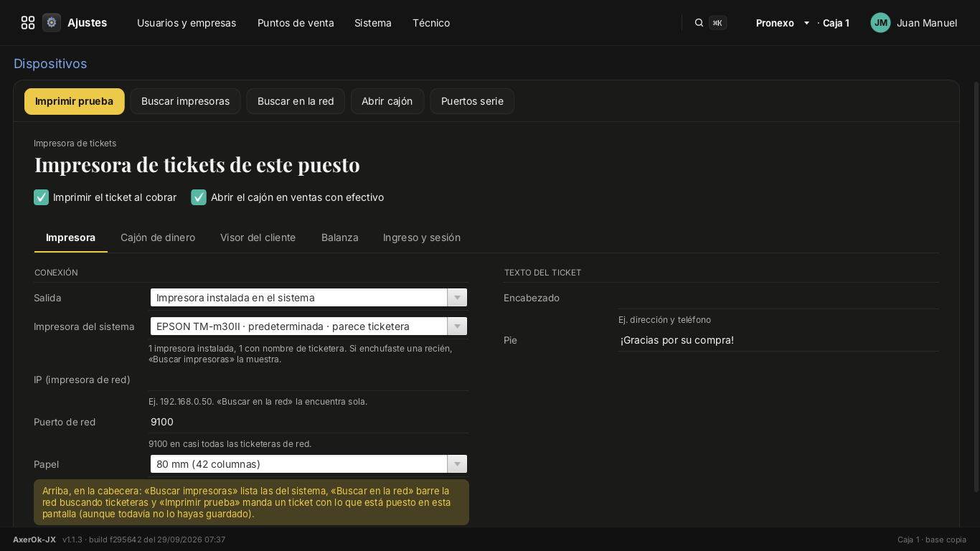Select the Impresora tab
Viewport: 980px width, 551px height.
tap(70, 237)
